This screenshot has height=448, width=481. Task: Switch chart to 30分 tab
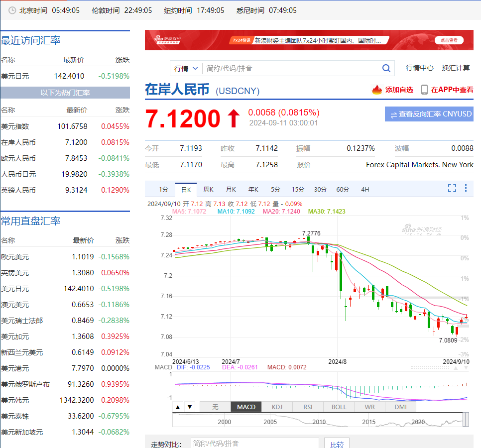coord(320,190)
